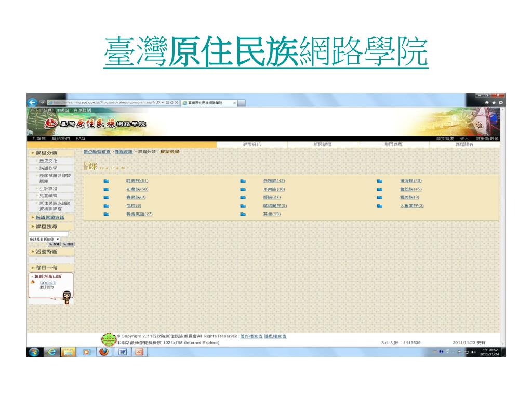Screen dimensions: 532x399
Task: Click the 數位學習首頁 breadcrumb link
Action: click(97, 152)
